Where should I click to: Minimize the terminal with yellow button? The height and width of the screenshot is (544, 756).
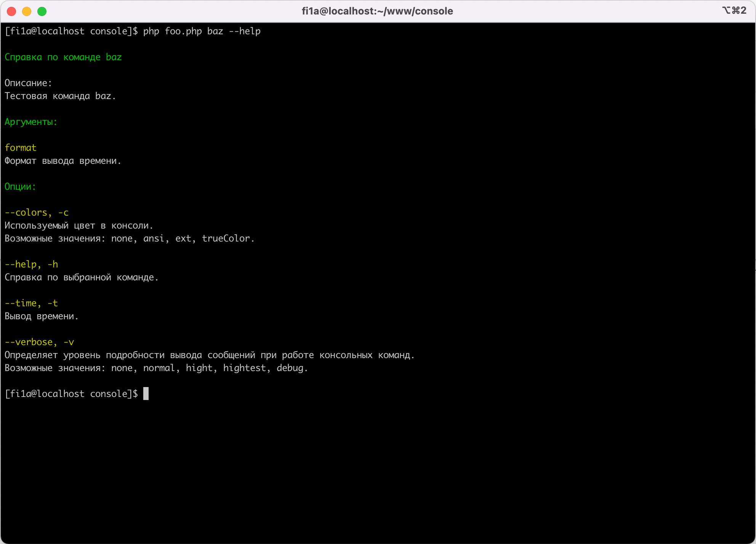point(27,11)
